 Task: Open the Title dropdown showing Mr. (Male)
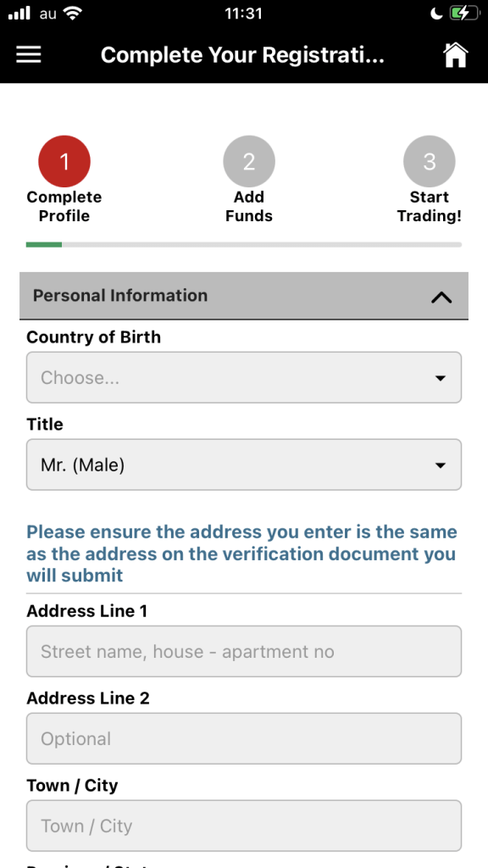tap(244, 465)
